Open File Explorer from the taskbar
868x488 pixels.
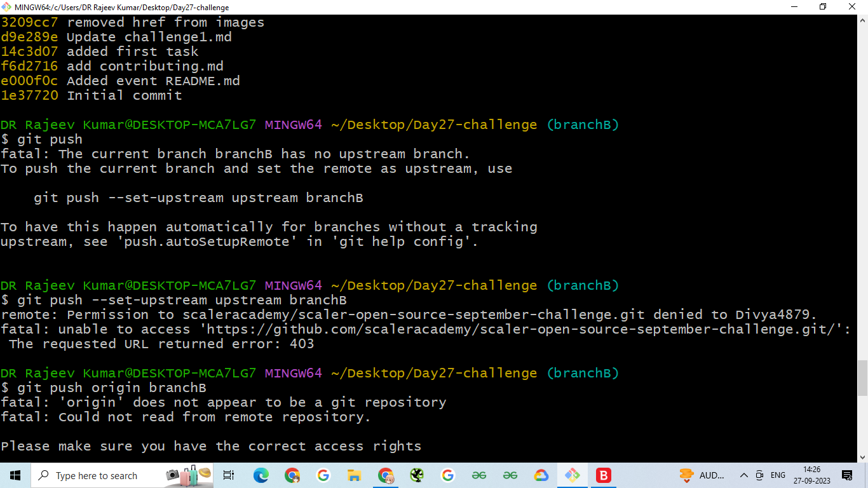(x=355, y=475)
